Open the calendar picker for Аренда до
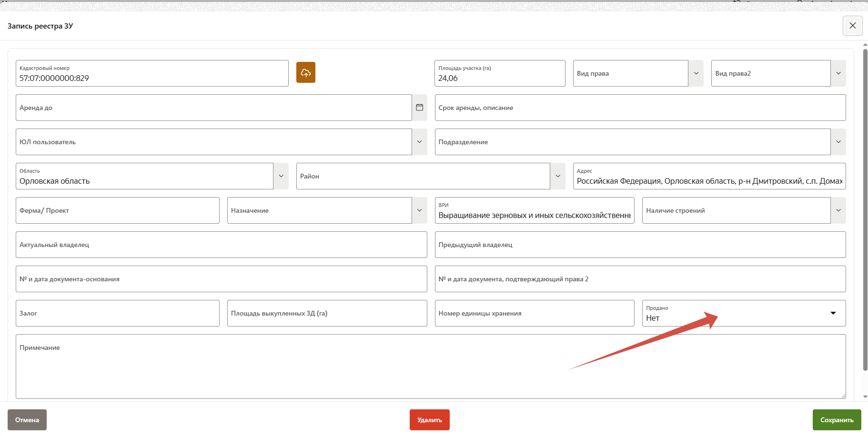Image resolution: width=868 pixels, height=436 pixels. coord(419,108)
